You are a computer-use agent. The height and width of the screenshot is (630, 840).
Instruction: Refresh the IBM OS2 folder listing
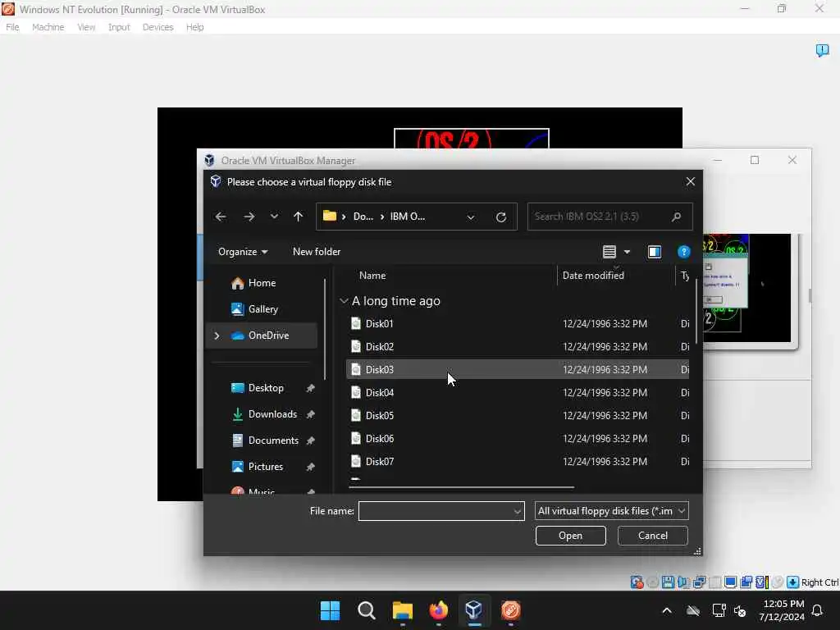tap(501, 217)
